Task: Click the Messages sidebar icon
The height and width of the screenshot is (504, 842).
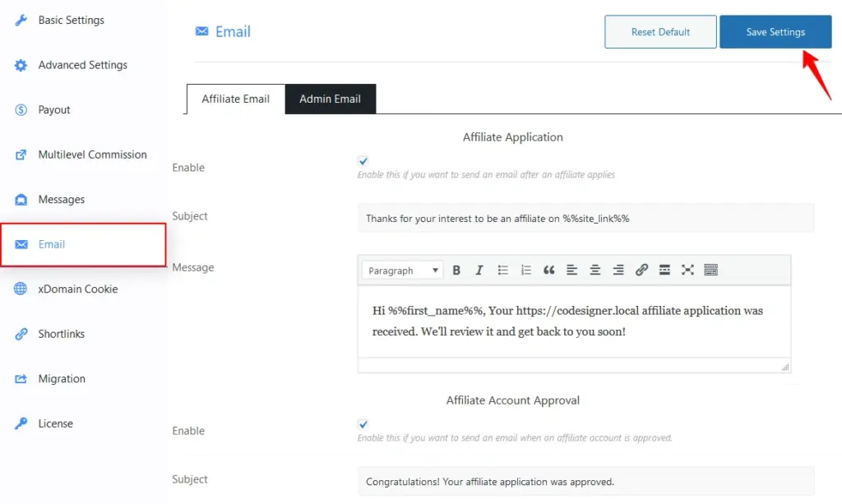Action: coord(21,200)
